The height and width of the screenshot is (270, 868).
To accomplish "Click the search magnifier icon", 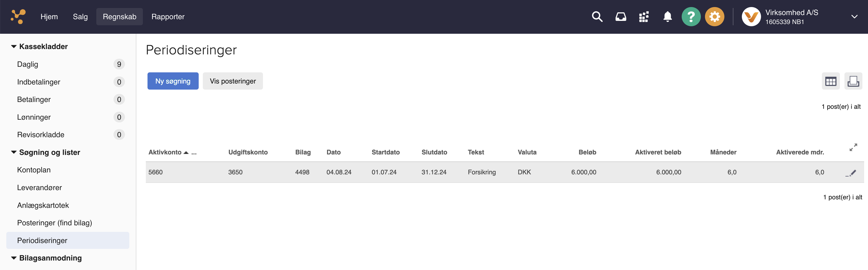I will point(597,17).
